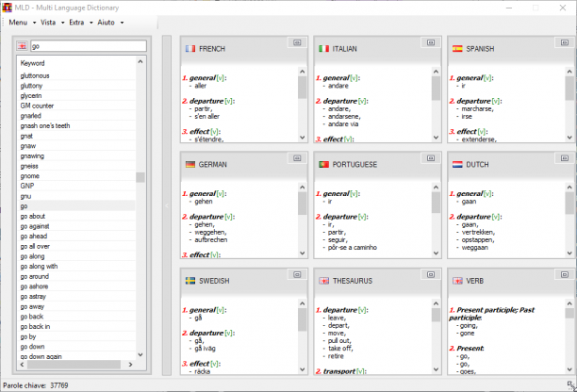
Task: Click the source language flag icon beside search
Action: coord(22,46)
